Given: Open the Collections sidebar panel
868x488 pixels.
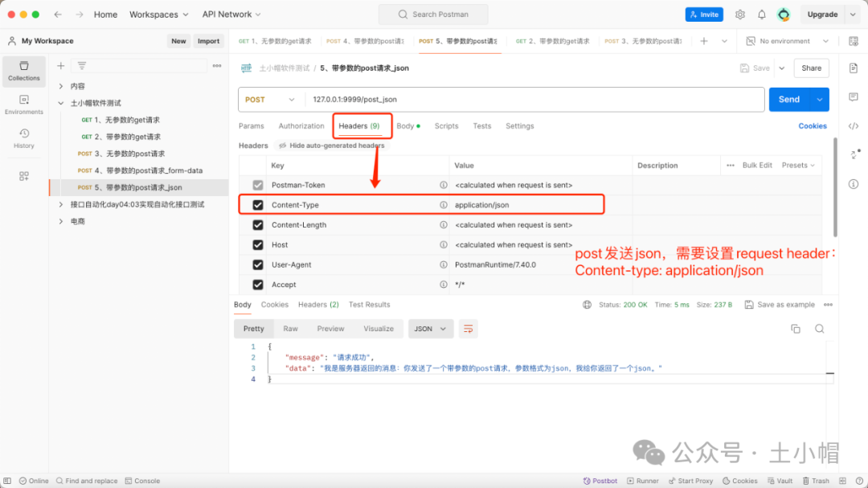Looking at the screenshot, I should coord(24,71).
